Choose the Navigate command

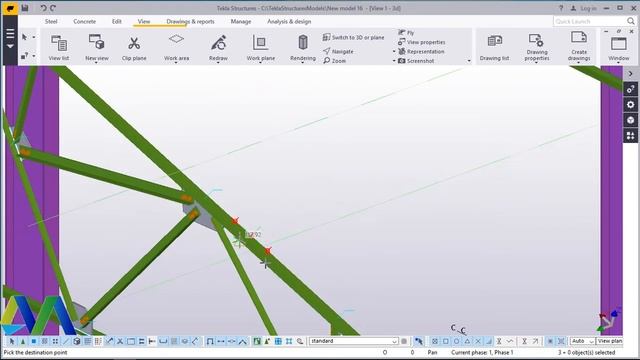coord(338,51)
